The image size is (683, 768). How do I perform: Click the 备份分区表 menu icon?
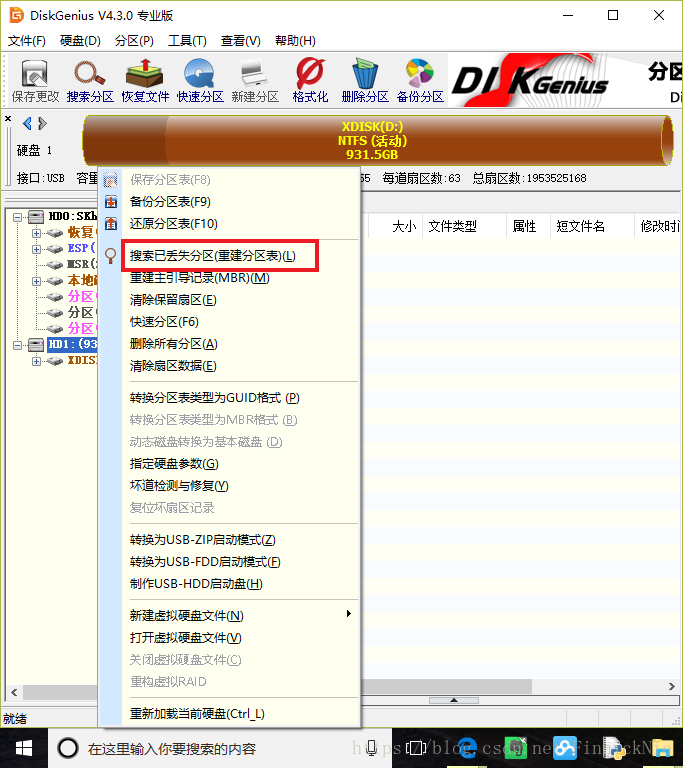tap(111, 202)
